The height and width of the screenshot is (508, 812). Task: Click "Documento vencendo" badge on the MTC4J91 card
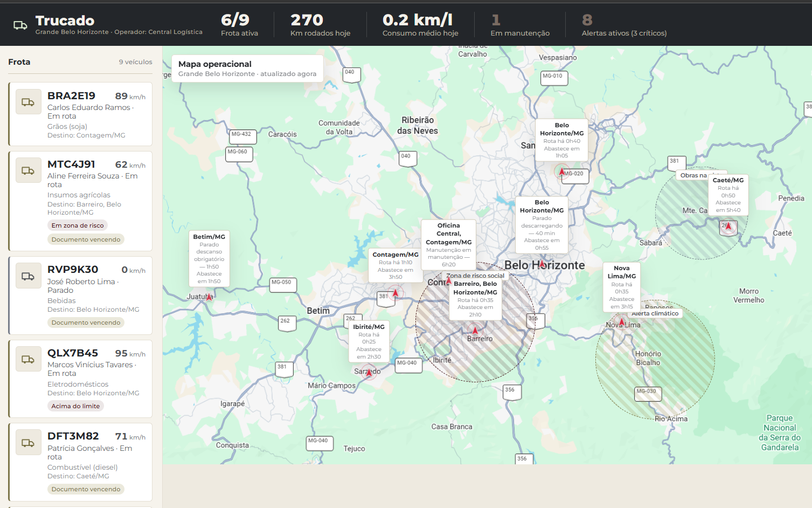pos(86,239)
